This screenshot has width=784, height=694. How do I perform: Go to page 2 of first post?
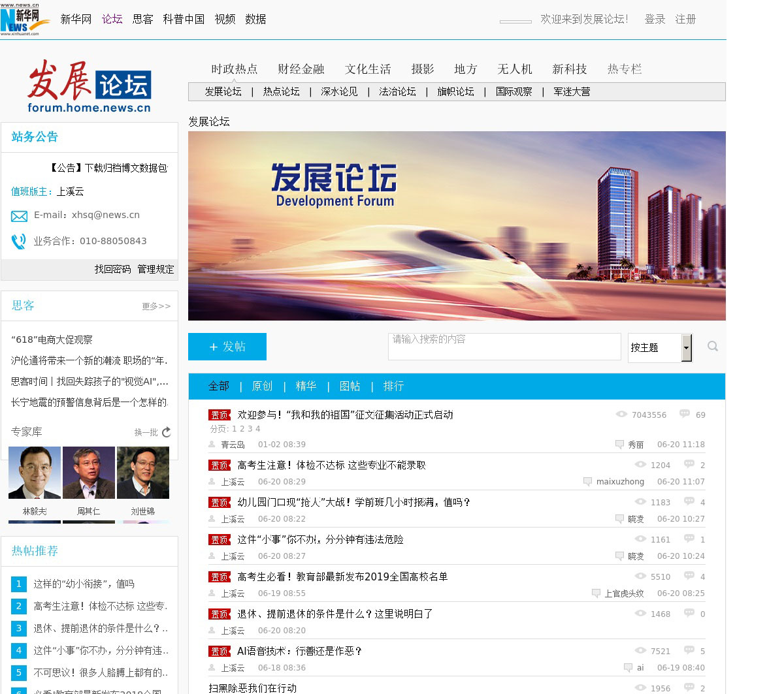242,429
